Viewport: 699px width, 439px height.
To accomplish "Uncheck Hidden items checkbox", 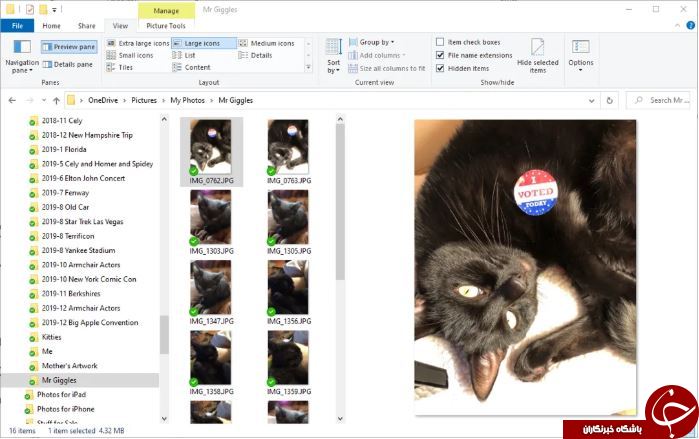I will pos(440,68).
